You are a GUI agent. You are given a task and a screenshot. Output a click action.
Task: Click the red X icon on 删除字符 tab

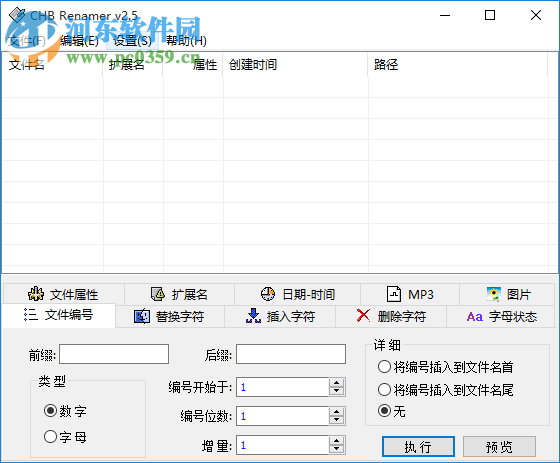coord(363,315)
